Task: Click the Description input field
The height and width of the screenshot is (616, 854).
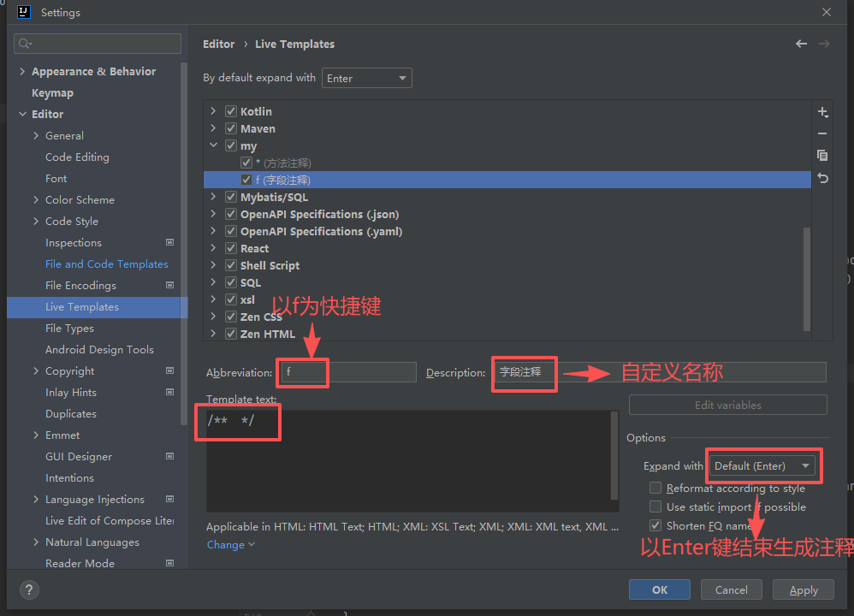Action: click(x=660, y=372)
